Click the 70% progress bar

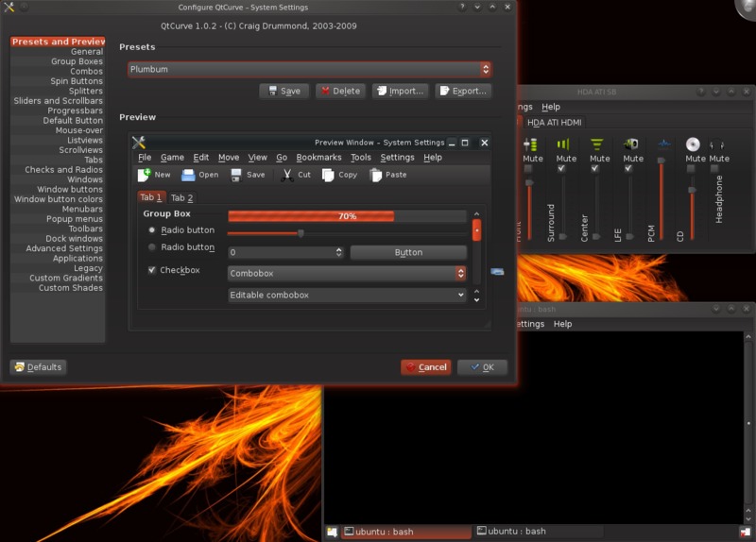click(x=347, y=216)
